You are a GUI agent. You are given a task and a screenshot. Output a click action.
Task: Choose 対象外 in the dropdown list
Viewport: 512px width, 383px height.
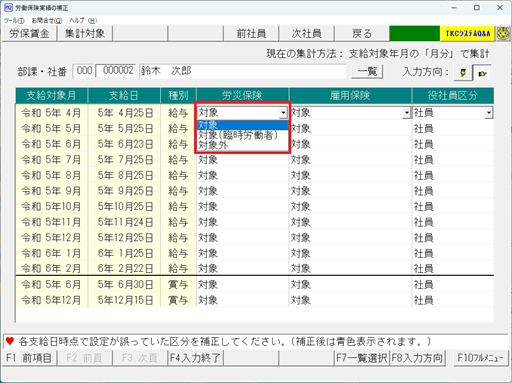242,145
